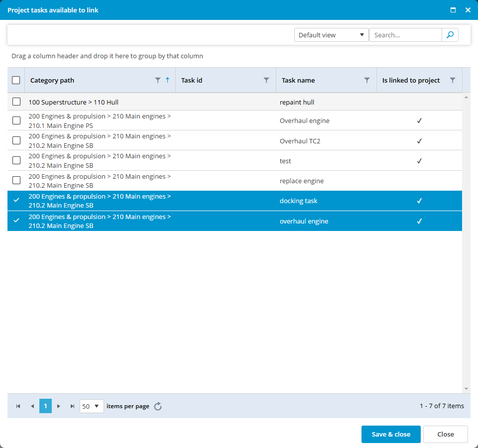Click the repaint hull task name
This screenshot has height=448, width=478.
pyautogui.click(x=297, y=103)
